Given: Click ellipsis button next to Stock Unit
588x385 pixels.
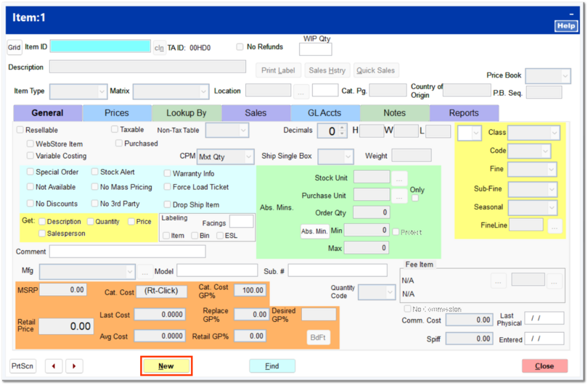Looking at the screenshot, I should tap(399, 177).
